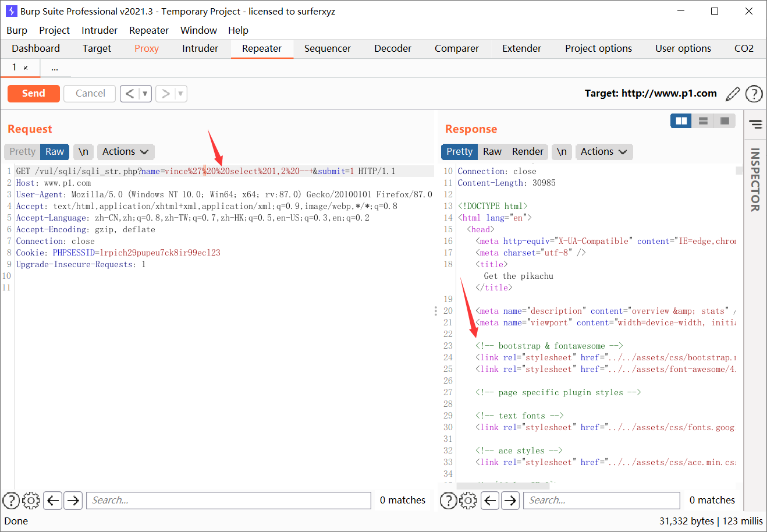This screenshot has width=767, height=532.
Task: Switch to the Intruder tab
Action: tap(200, 48)
